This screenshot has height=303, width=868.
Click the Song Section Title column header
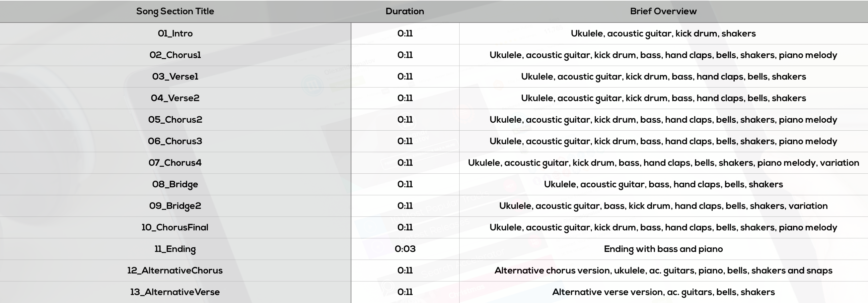pos(175,12)
